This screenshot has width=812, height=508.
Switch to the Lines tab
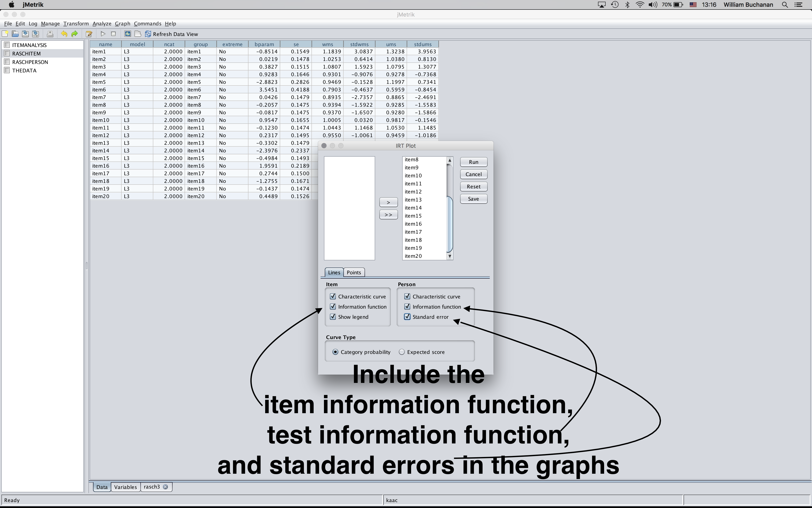[334, 272]
